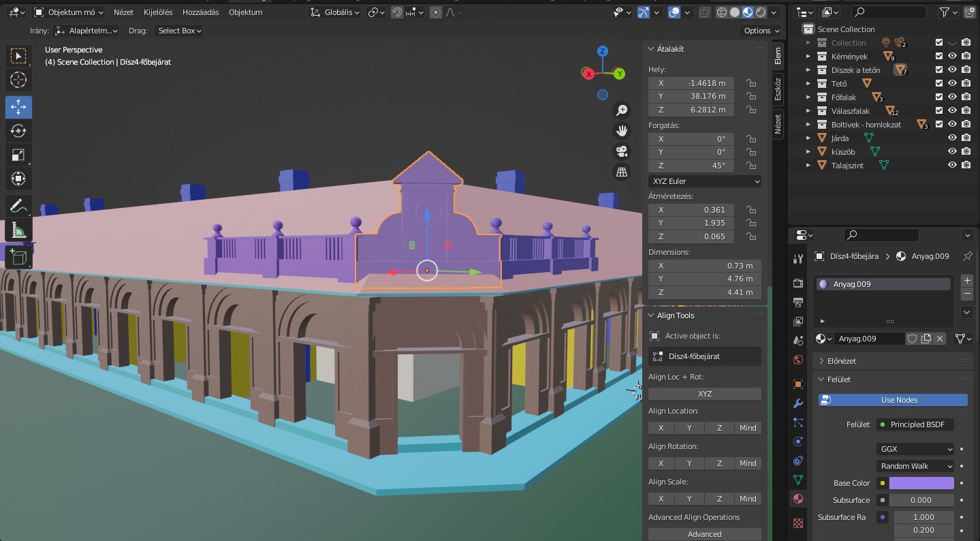Viewport: 980px width, 541px height.
Task: Select the Measure tool
Action: coord(18,230)
